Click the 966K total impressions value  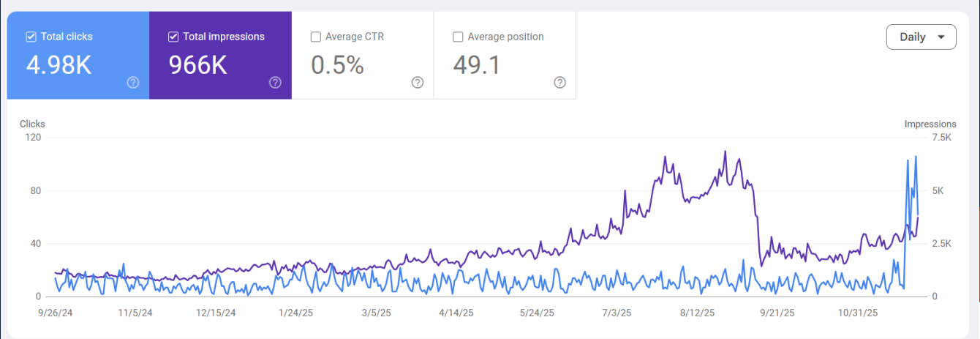(197, 66)
